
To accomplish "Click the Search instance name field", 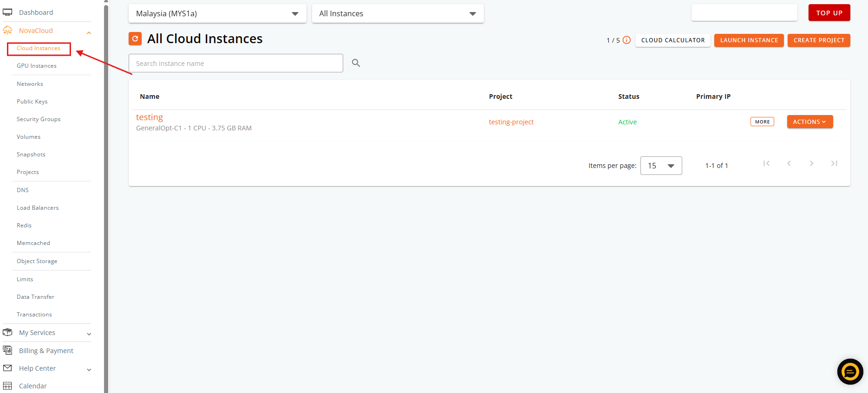I will pyautogui.click(x=236, y=63).
